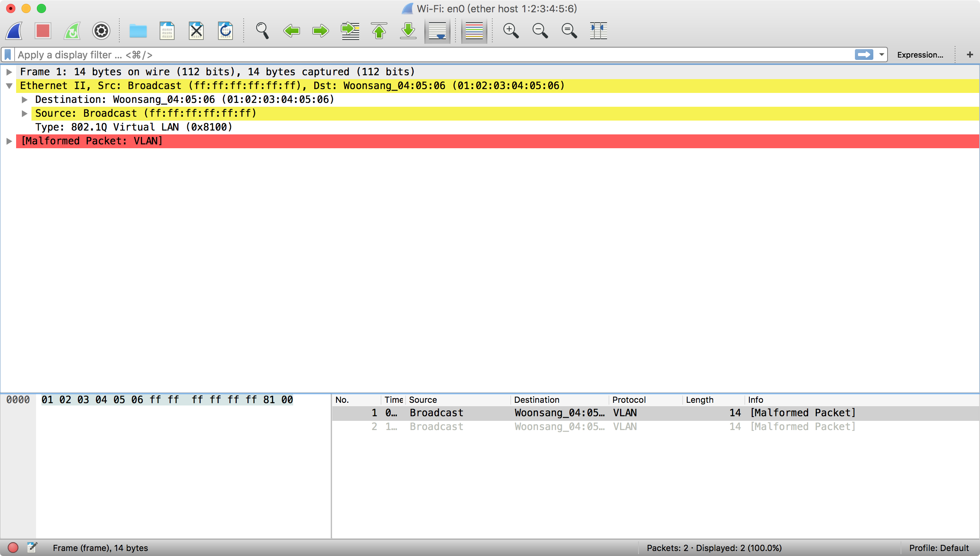Image resolution: width=980 pixels, height=556 pixels.
Task: Click the expert information red circle indicator
Action: (x=13, y=548)
